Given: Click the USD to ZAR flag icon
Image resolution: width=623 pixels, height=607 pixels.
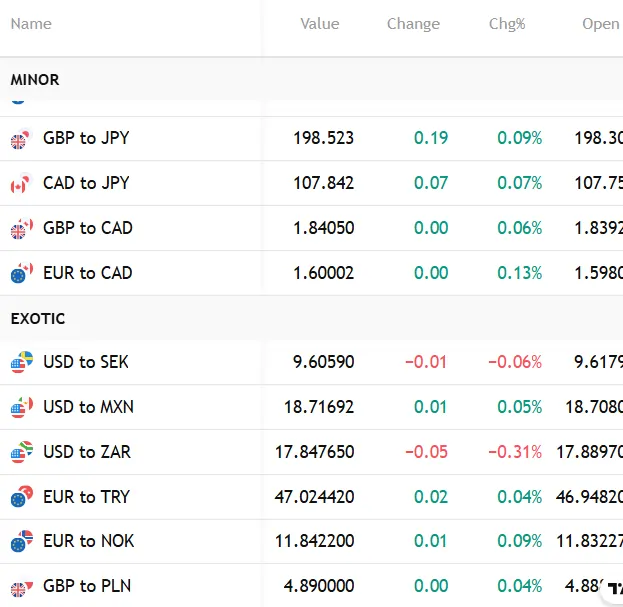Looking at the screenshot, I should coord(21,452).
